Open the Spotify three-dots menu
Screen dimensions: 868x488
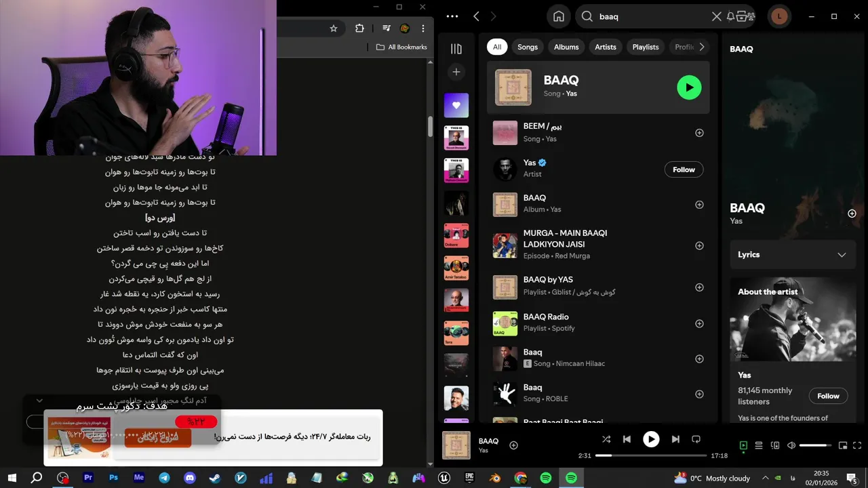click(452, 16)
